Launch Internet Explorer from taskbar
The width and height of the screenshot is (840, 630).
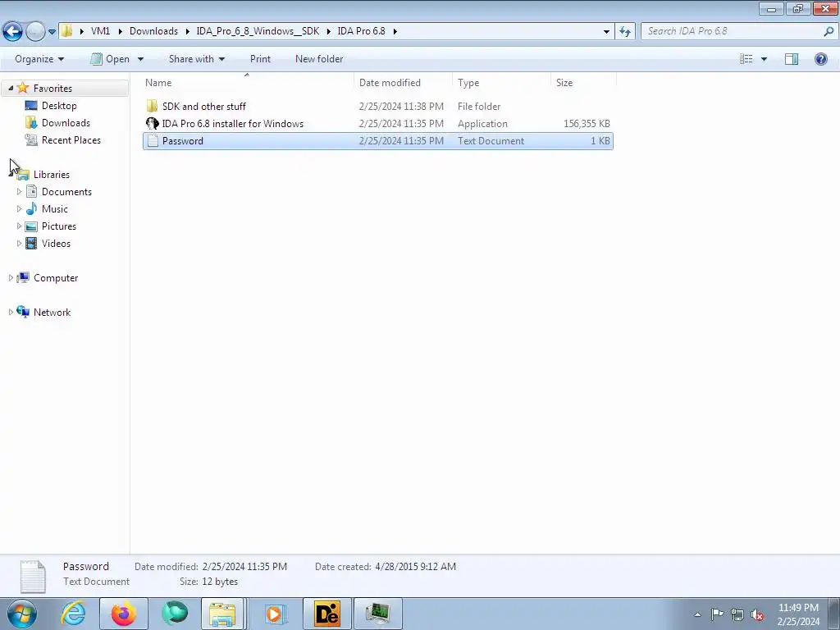coord(73,614)
